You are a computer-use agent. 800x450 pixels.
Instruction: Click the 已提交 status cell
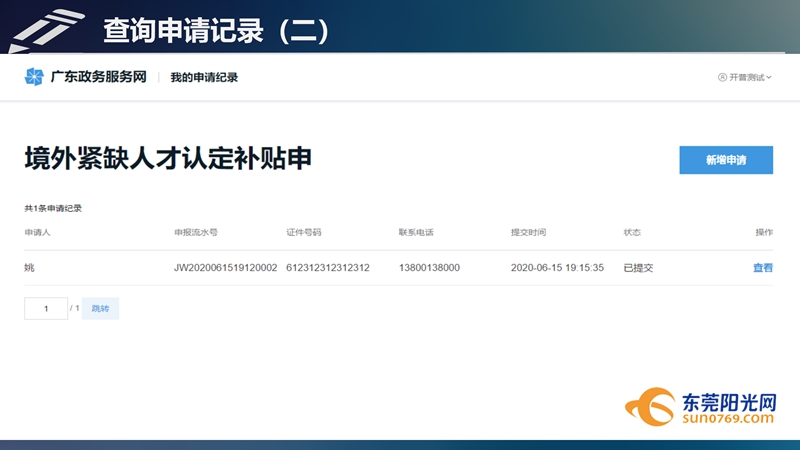[x=638, y=268]
